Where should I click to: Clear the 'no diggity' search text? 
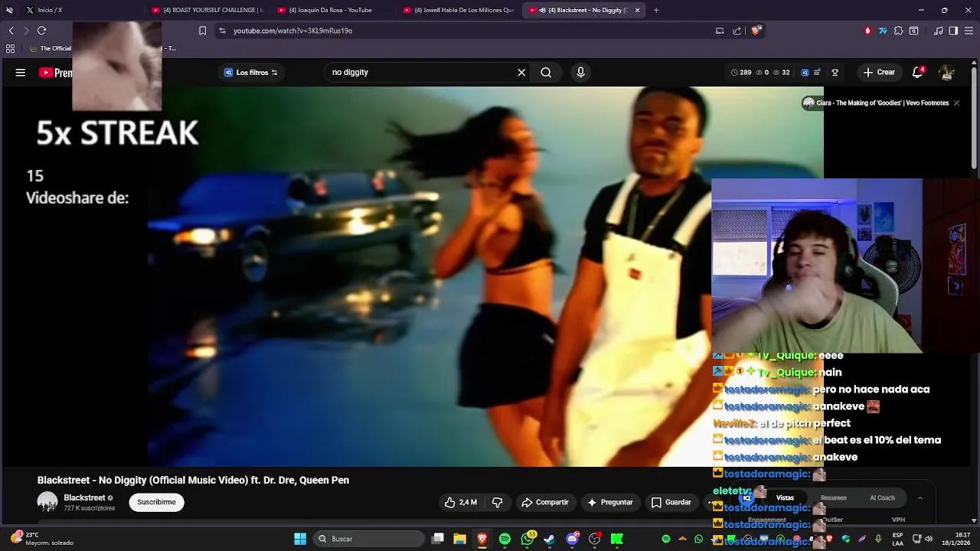point(521,72)
